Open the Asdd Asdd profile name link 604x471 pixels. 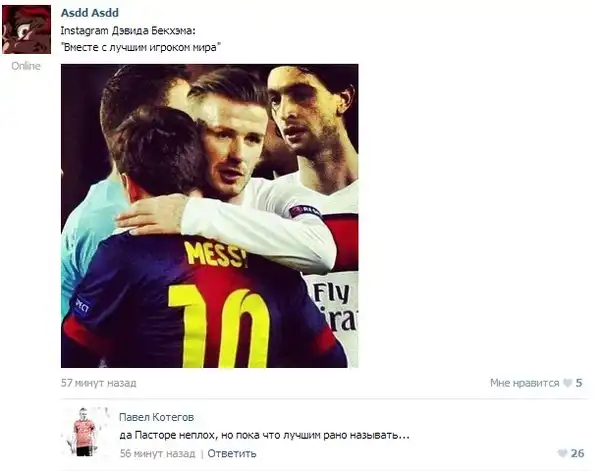point(90,13)
